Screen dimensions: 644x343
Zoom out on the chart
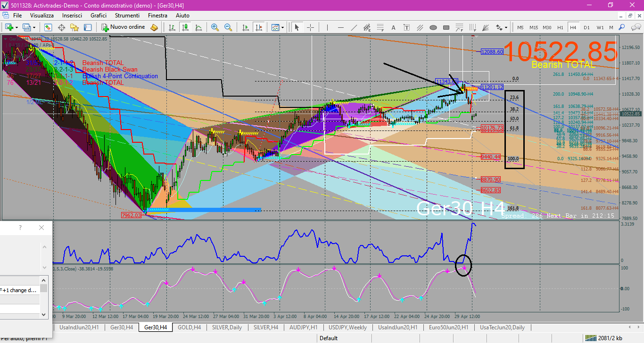(228, 27)
